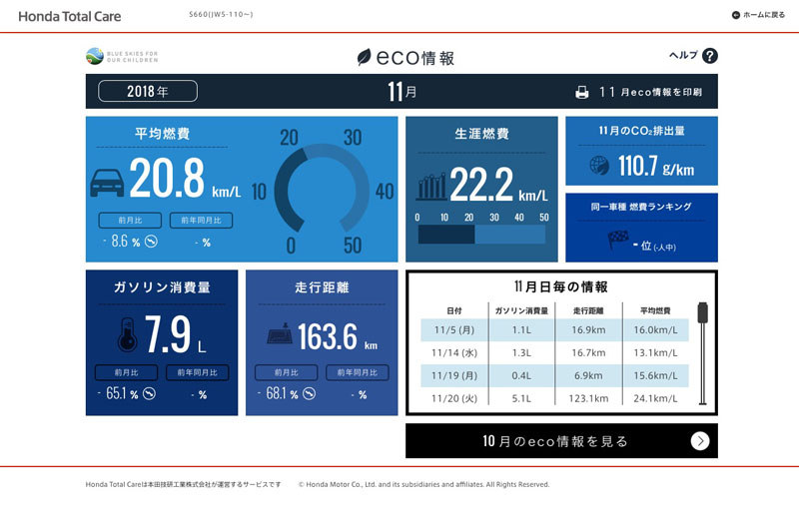Click the 22.2 km/L lifetime value
Screen dimensions: 799x532
(x=498, y=185)
